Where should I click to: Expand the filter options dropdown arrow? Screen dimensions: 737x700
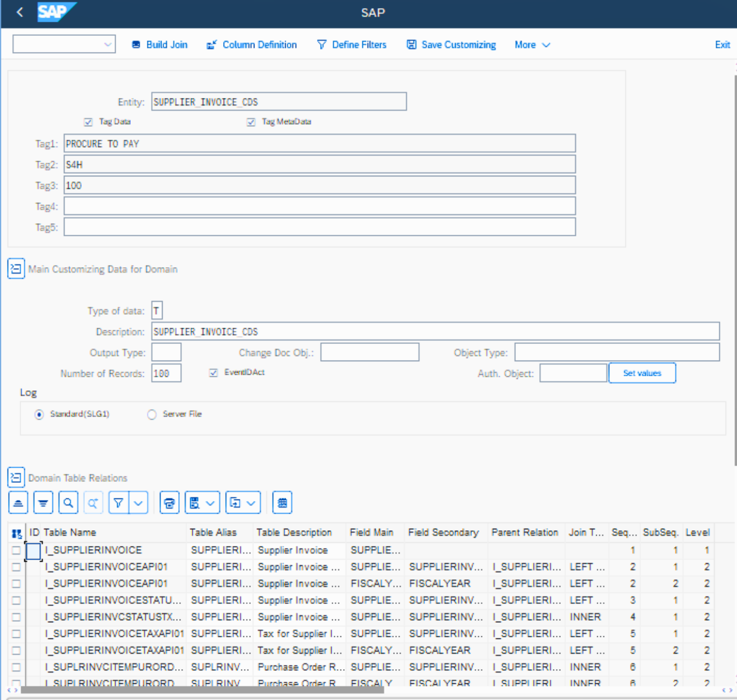click(x=138, y=503)
